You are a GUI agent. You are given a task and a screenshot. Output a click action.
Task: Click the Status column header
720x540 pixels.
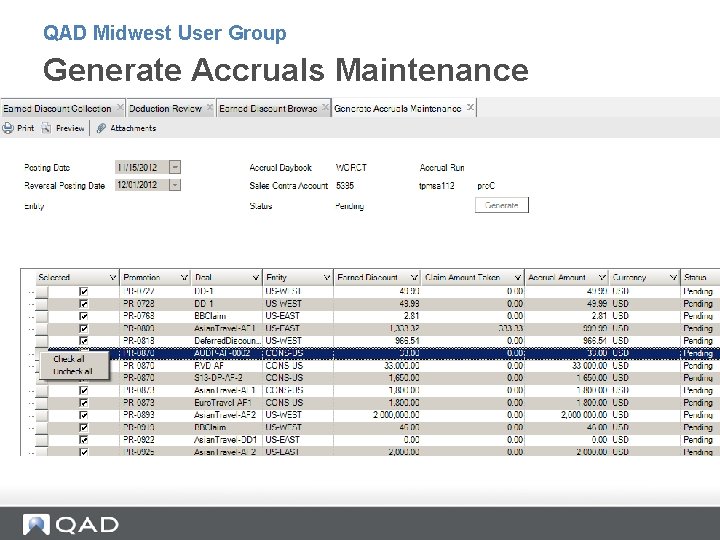click(x=700, y=277)
